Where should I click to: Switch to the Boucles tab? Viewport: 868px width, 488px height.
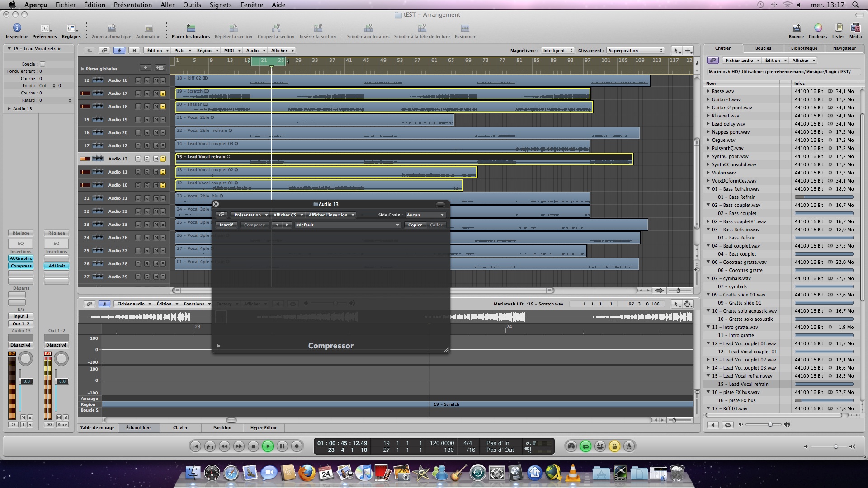click(763, 48)
